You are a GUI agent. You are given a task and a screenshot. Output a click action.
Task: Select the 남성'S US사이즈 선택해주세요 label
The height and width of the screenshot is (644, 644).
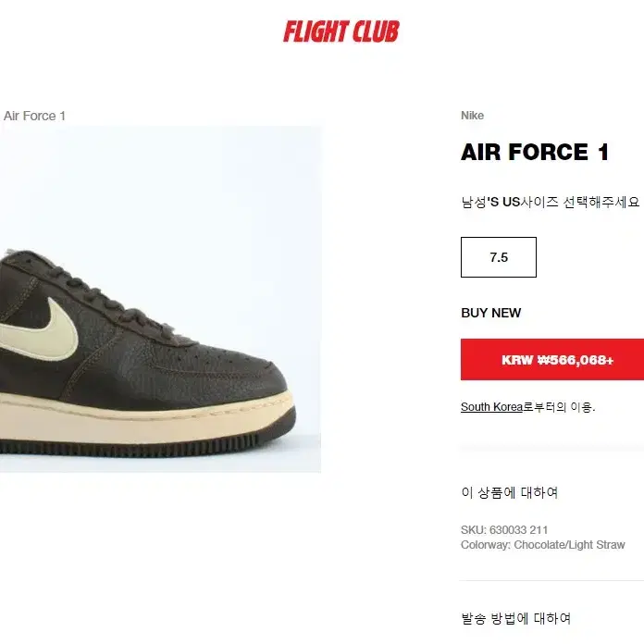click(x=550, y=202)
